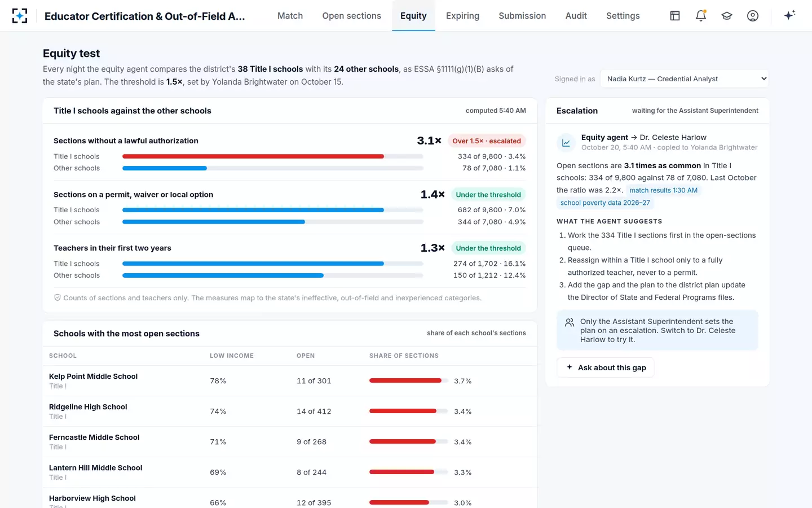Open the notifications bell
Screen dimensions: 812x508
click(x=701, y=16)
